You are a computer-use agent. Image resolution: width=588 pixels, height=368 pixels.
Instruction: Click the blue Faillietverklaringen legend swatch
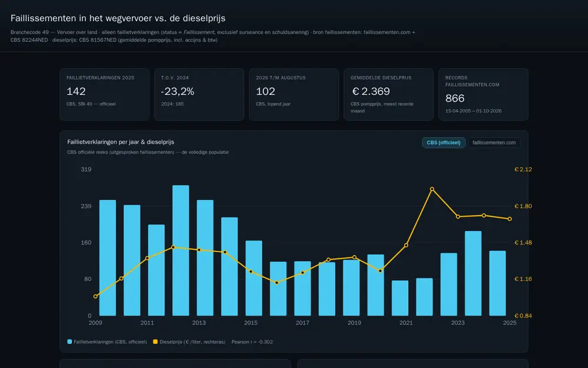(69, 342)
